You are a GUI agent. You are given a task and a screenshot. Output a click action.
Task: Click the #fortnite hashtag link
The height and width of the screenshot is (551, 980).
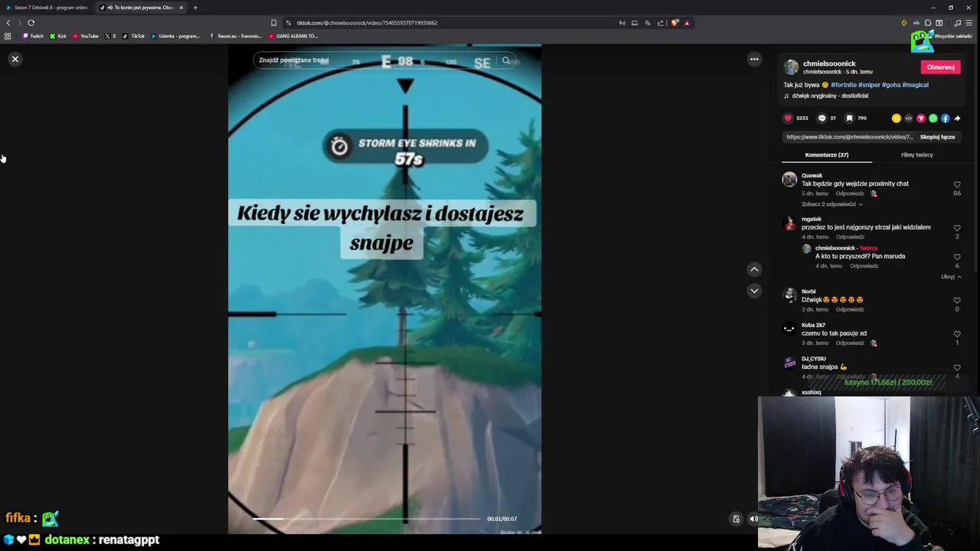click(x=843, y=85)
